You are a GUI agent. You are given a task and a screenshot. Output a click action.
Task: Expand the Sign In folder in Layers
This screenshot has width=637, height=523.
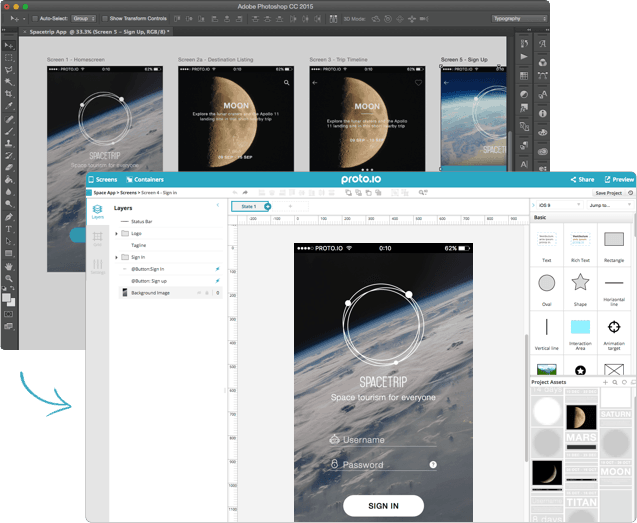pyautogui.click(x=117, y=257)
